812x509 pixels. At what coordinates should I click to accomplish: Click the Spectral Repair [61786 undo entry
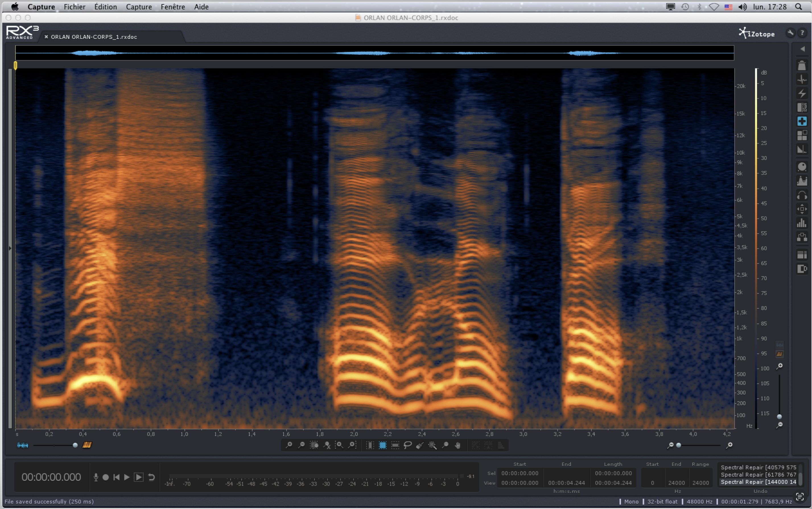click(x=758, y=474)
